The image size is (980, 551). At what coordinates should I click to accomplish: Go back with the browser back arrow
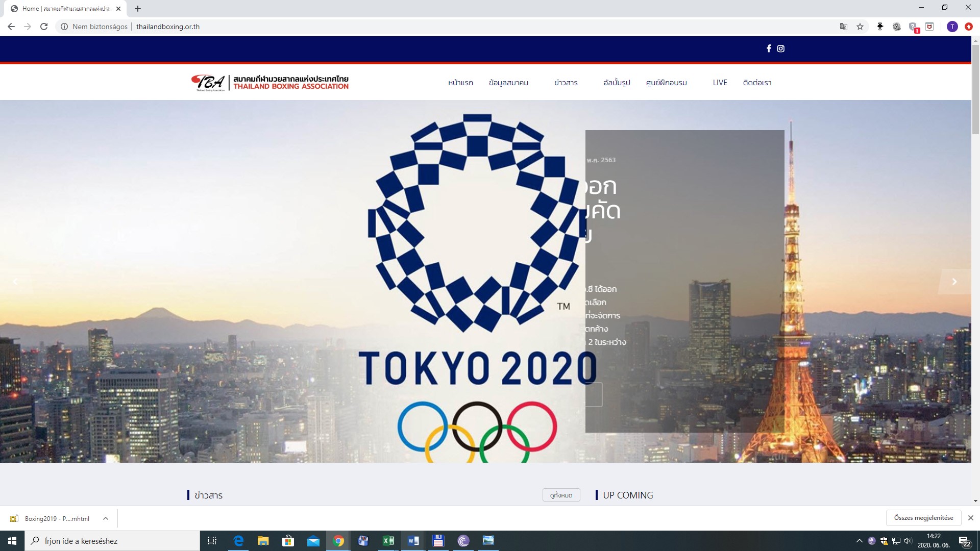pos(11,27)
